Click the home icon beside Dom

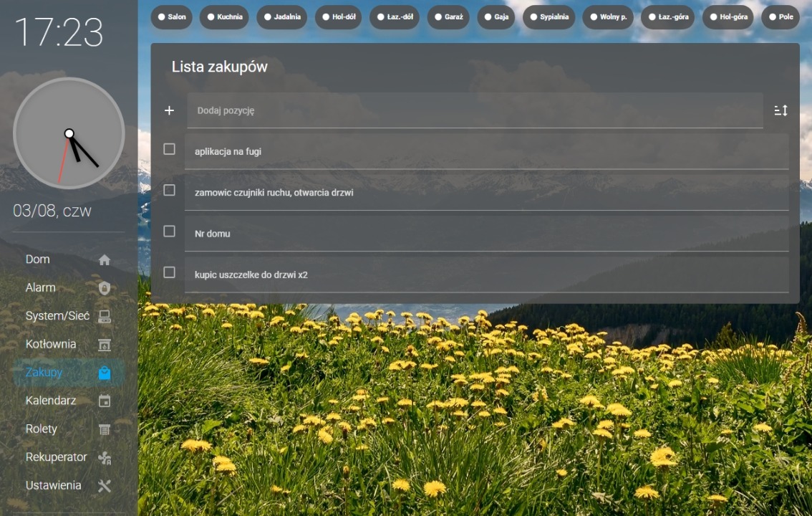pyautogui.click(x=104, y=259)
